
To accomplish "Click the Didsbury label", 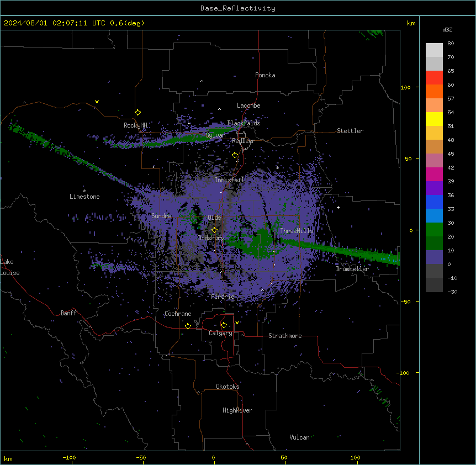I will (211, 238).
